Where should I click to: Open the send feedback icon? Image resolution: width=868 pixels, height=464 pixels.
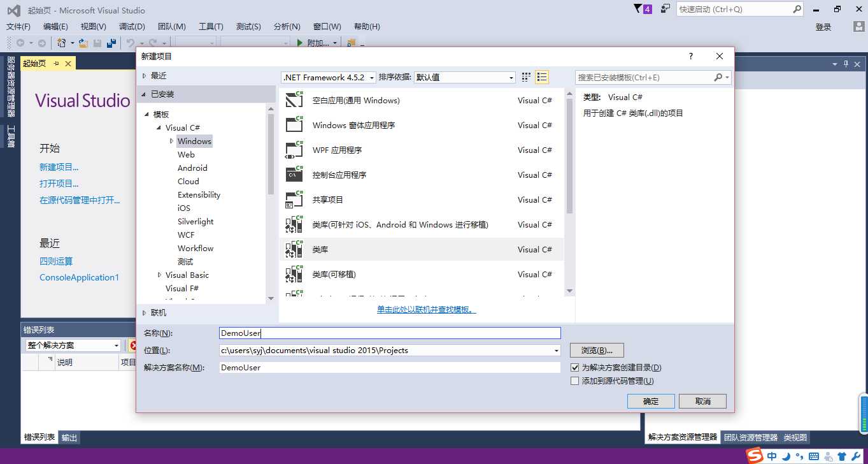(x=665, y=9)
